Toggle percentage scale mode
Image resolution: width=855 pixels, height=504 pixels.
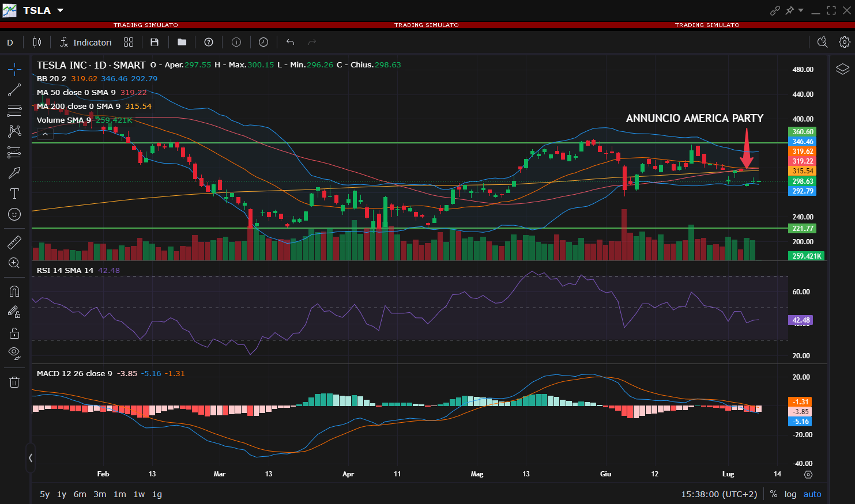tap(774, 494)
